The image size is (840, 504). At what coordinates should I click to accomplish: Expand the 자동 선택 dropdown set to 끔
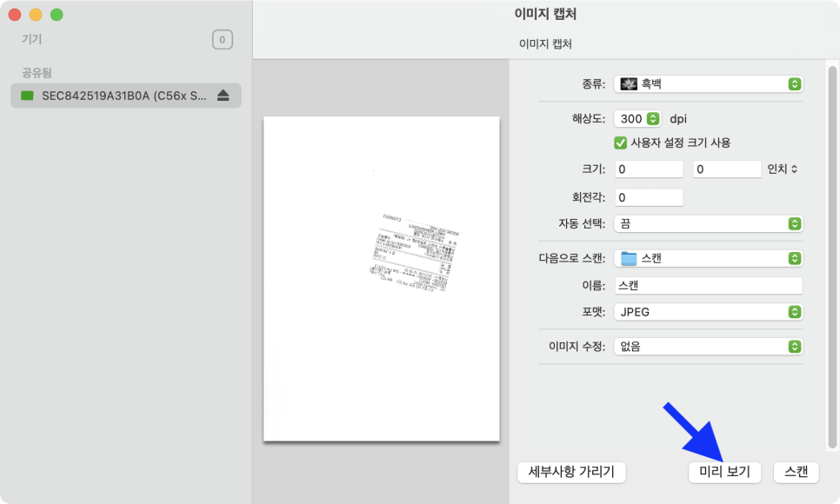point(708,223)
